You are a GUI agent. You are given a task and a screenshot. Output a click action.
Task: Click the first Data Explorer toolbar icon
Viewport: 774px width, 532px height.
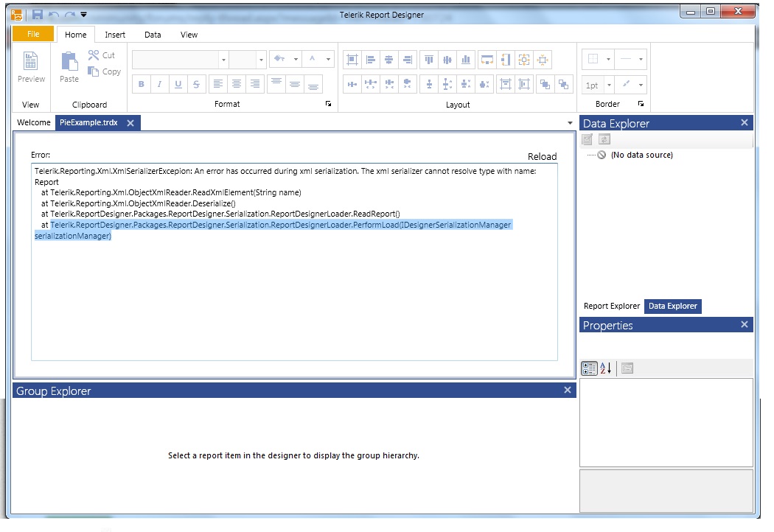coord(588,140)
